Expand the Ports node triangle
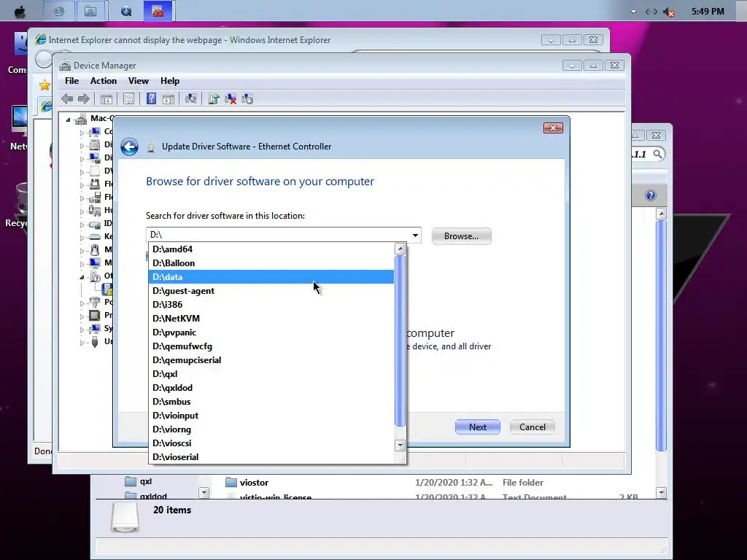 tap(82, 303)
